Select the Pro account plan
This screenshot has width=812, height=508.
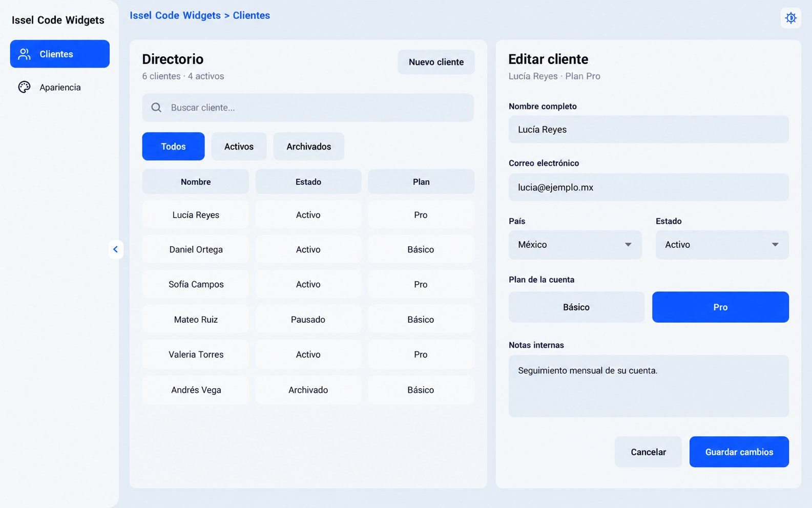(x=720, y=307)
